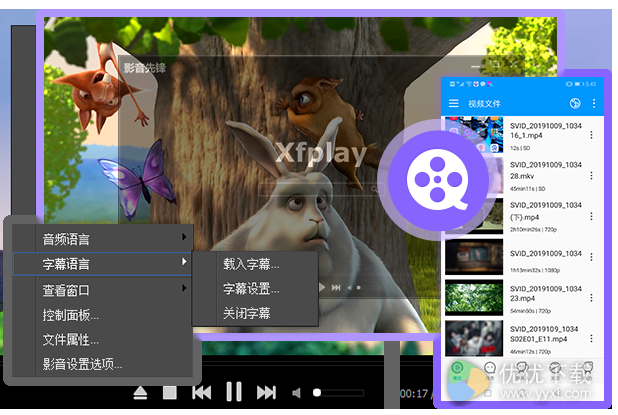Maximize the 影音先锋 window
Screen dimensions: 618x415
coord(495,64)
